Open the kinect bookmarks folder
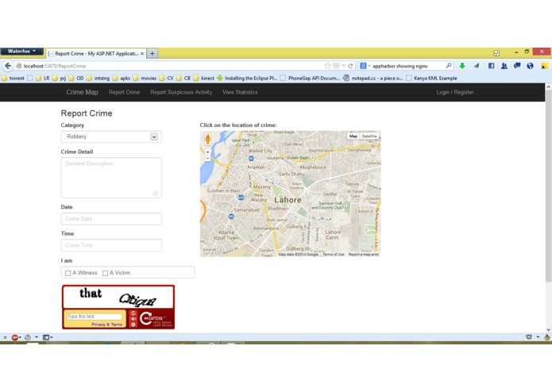Screen dimensions: 552x392 [203, 78]
